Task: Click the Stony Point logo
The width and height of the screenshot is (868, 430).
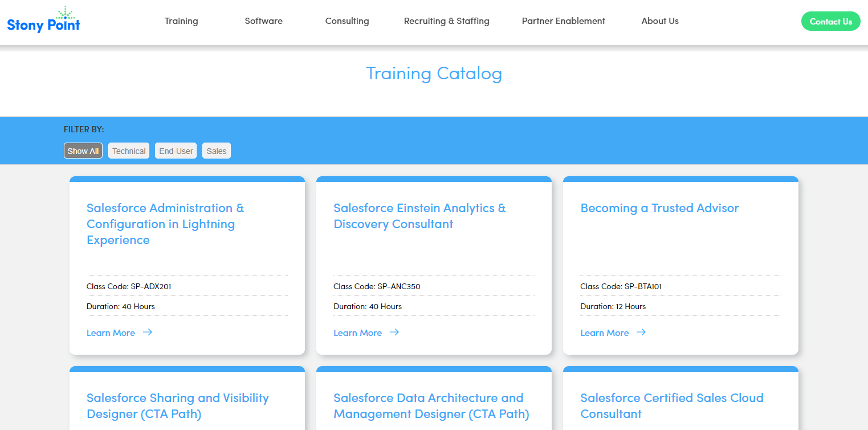Action: pos(44,19)
